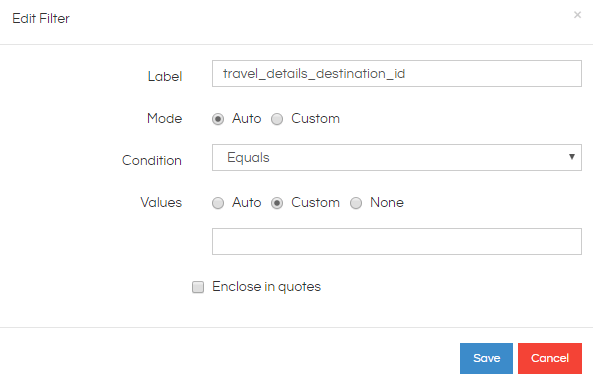Click into the travel_details_destination_id label field
593x385 pixels.
point(397,73)
